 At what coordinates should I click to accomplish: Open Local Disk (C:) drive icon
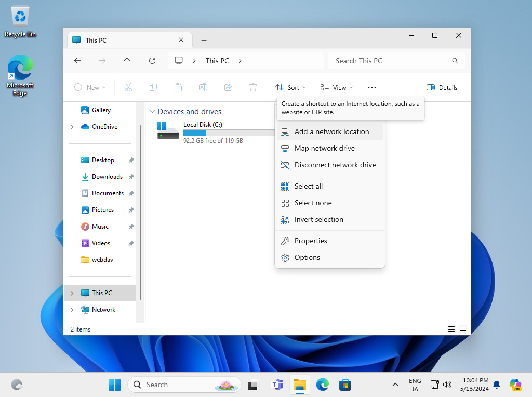[x=168, y=130]
